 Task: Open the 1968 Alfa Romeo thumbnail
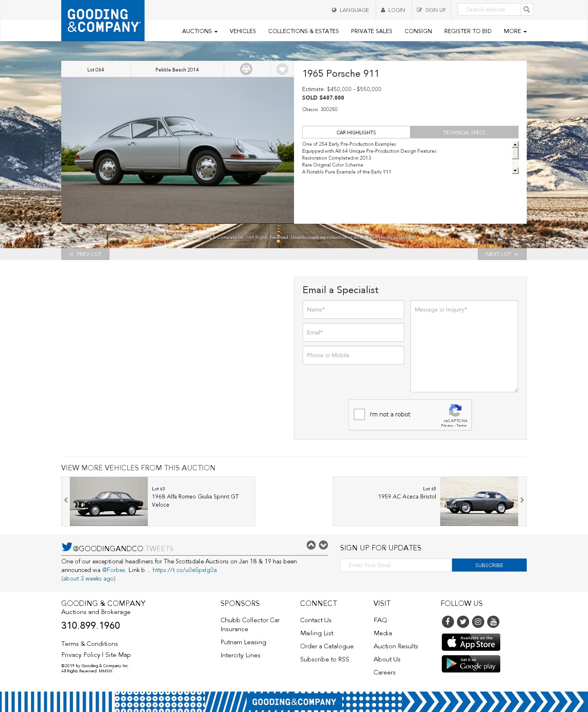(x=109, y=501)
